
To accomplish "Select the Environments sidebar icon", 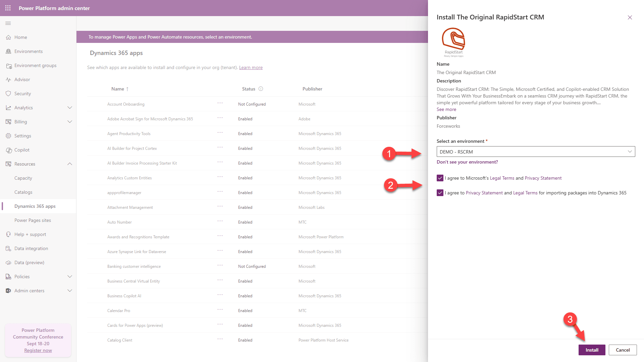I will 9,51.
